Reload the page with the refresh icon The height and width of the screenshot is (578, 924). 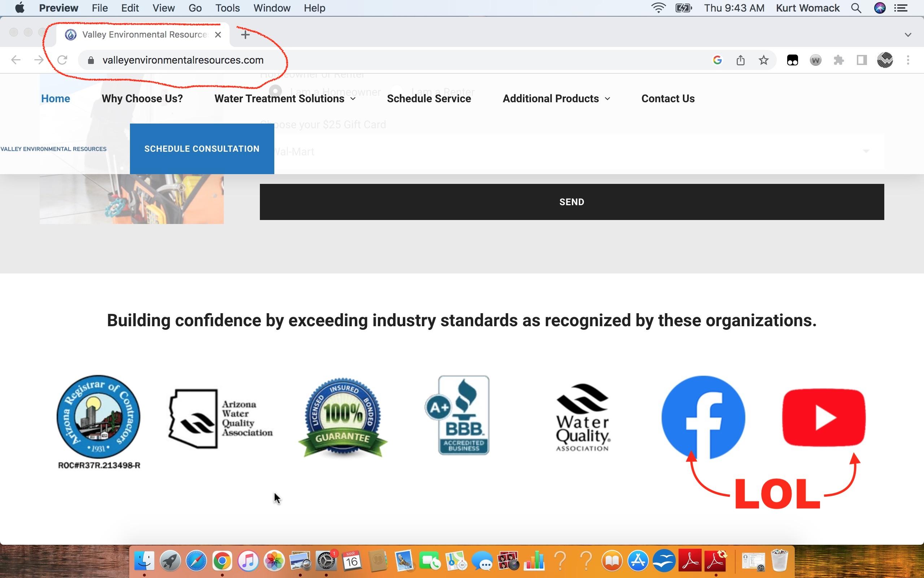pos(62,60)
